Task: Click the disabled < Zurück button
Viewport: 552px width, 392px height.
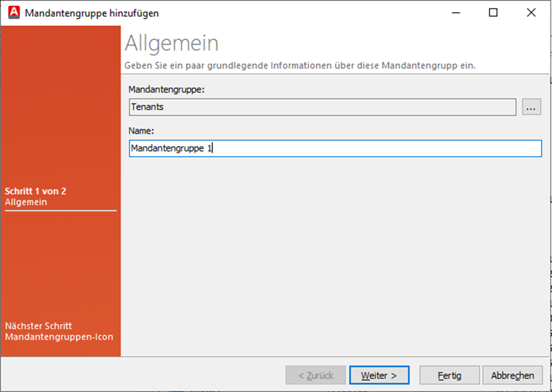Action: (x=315, y=375)
